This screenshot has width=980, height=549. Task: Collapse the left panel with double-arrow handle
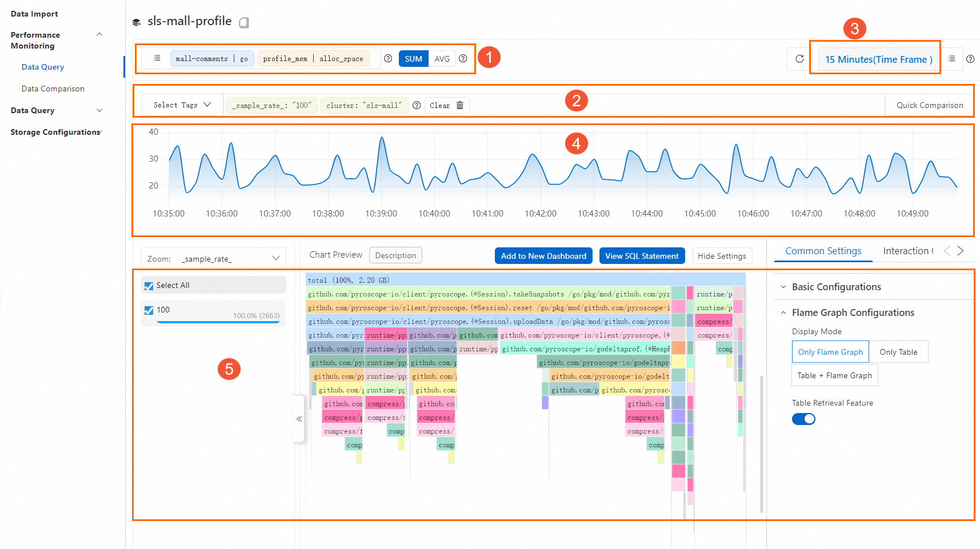click(x=299, y=419)
